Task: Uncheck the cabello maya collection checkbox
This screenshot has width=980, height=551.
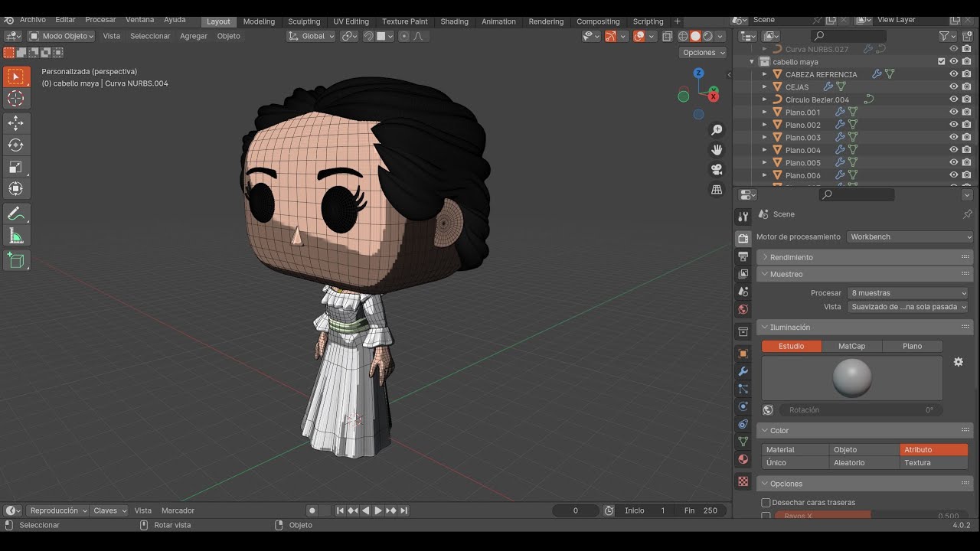Action: click(942, 61)
